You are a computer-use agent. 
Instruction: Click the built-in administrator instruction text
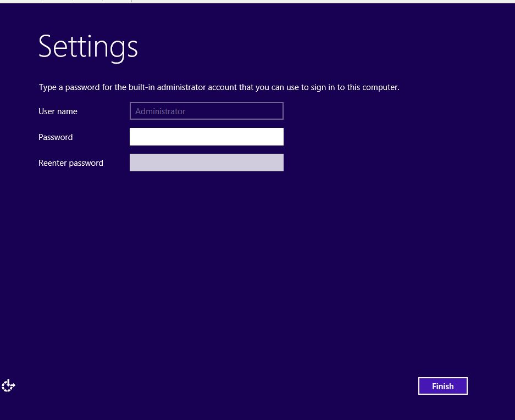click(x=219, y=87)
